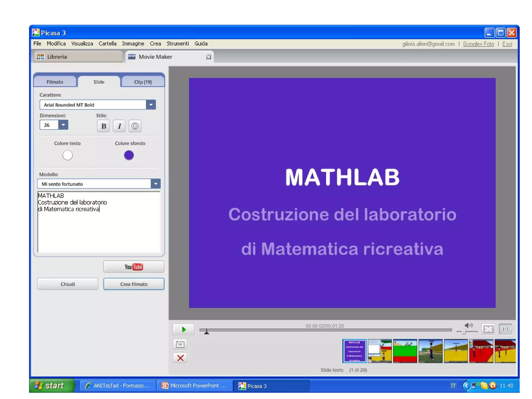Open the Strumenti menu
Screen dimensions: 532x399
[177, 44]
